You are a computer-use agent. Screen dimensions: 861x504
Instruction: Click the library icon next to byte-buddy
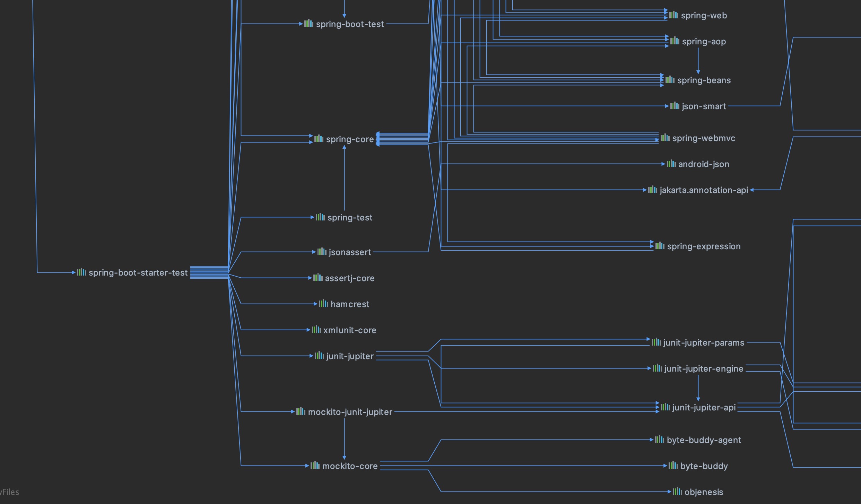[x=673, y=466]
